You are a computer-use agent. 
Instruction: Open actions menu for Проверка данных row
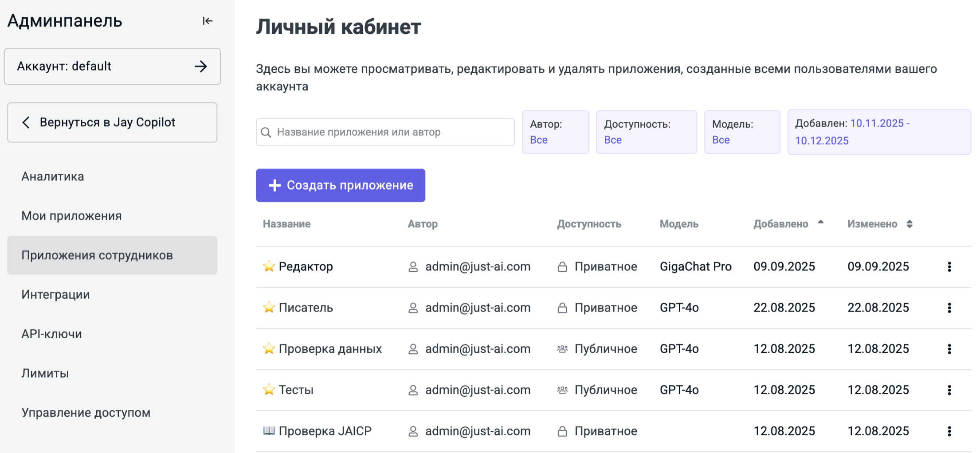point(949,349)
